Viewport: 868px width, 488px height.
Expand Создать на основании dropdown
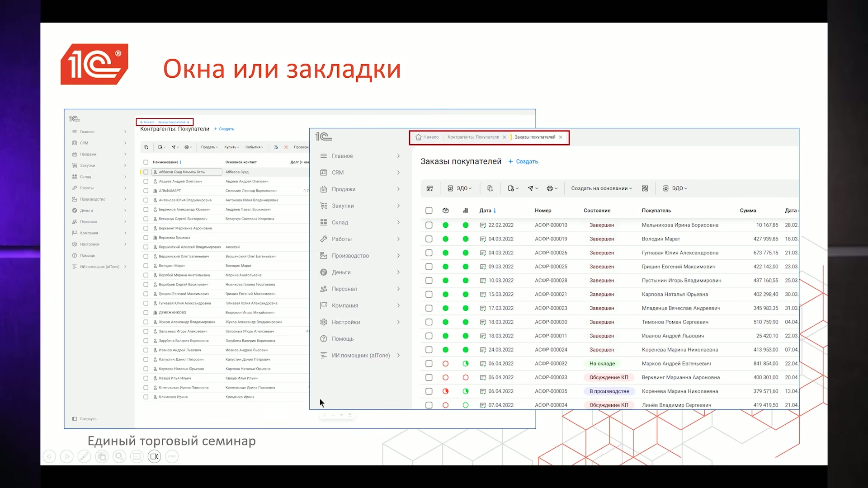tap(601, 188)
